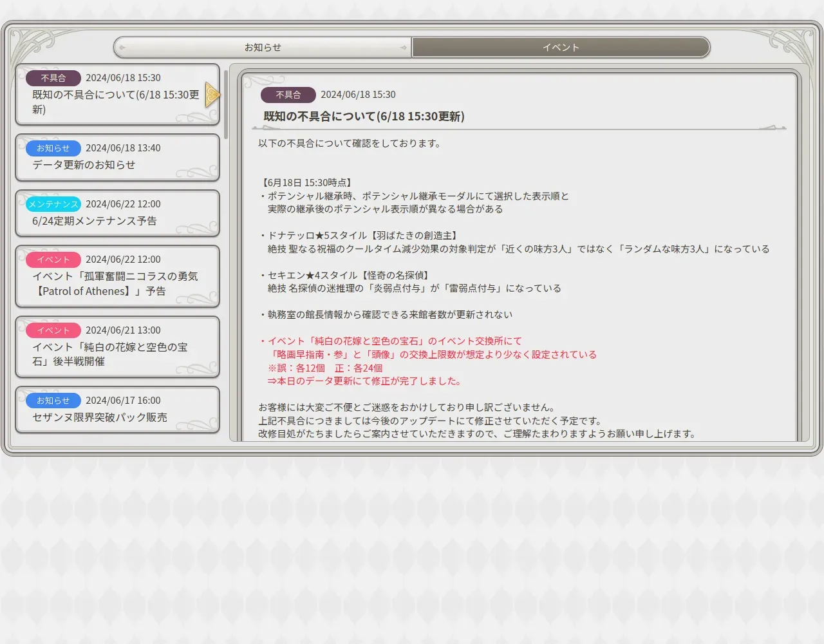The image size is (824, 644).
Task: Click the お知らせ tag on データ更新 notice
Action: [x=53, y=148]
